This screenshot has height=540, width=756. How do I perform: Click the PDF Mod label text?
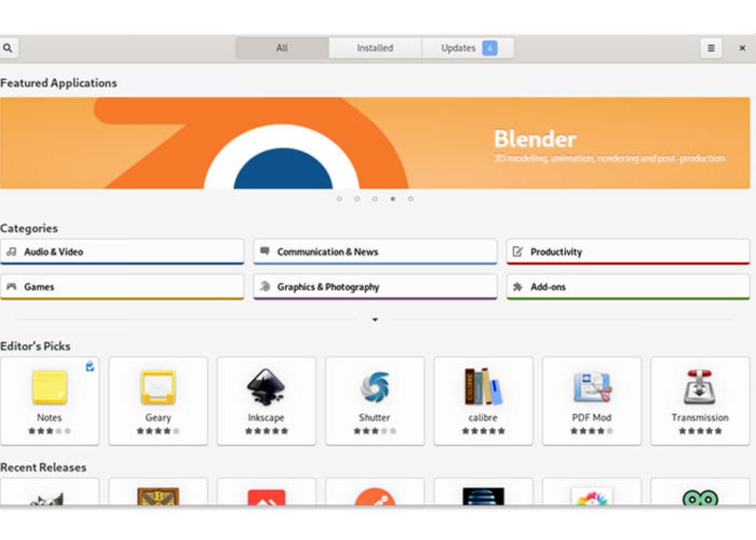point(591,417)
